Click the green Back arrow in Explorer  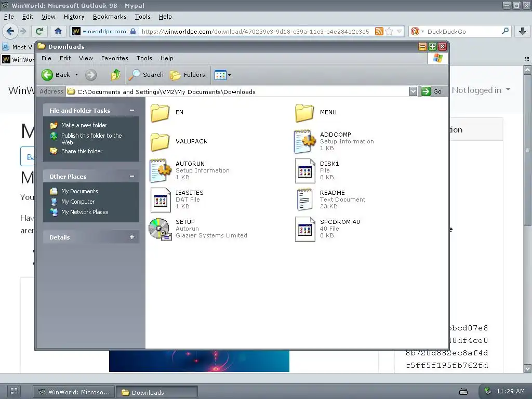(x=47, y=75)
